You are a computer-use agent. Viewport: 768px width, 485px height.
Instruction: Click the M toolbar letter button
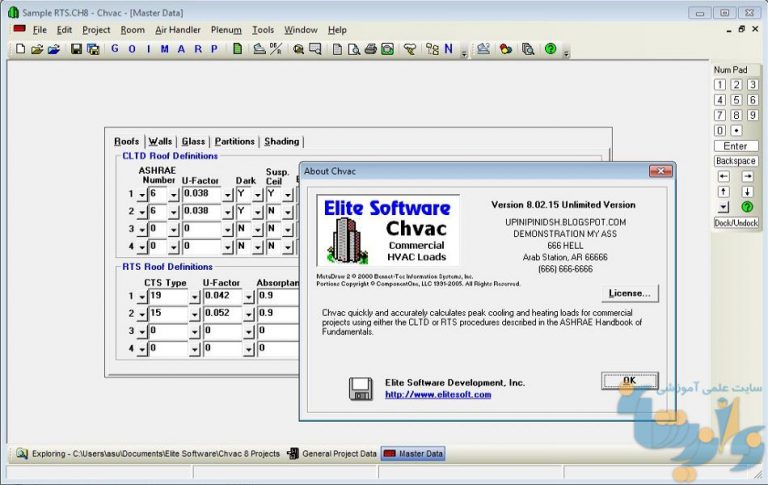tap(164, 48)
